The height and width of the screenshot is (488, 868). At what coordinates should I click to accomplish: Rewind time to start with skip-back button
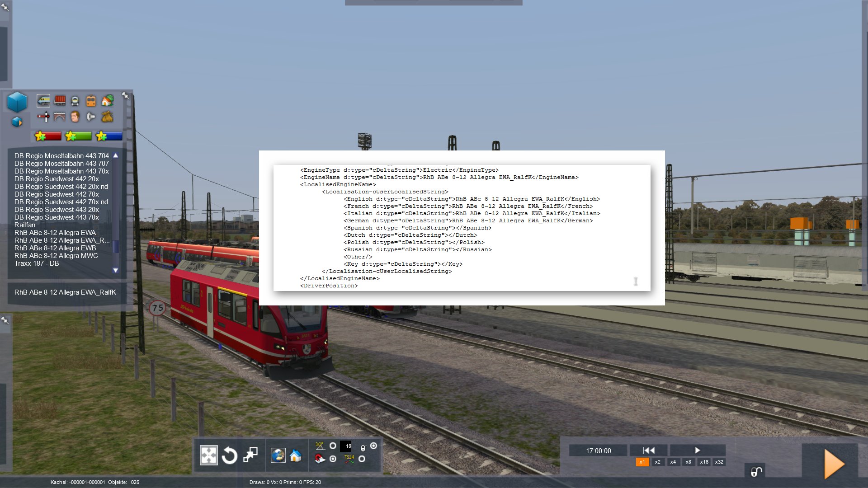tap(648, 450)
